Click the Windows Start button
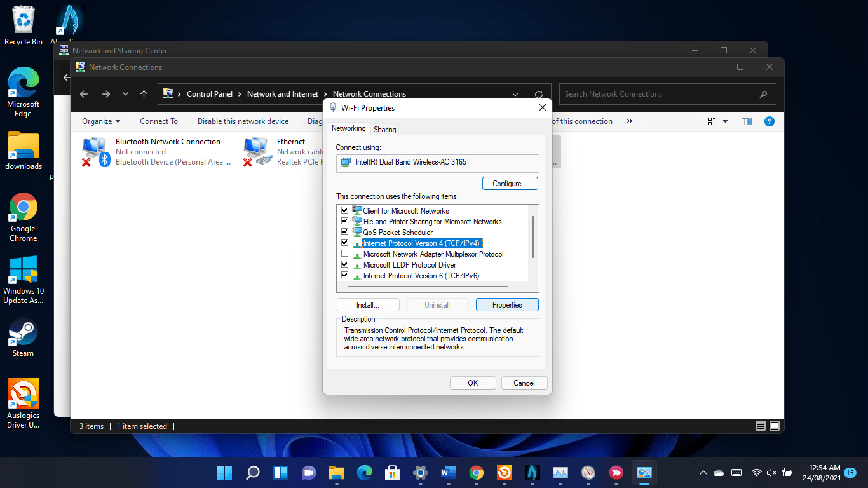Screen dimensions: 868x488 click(224, 473)
